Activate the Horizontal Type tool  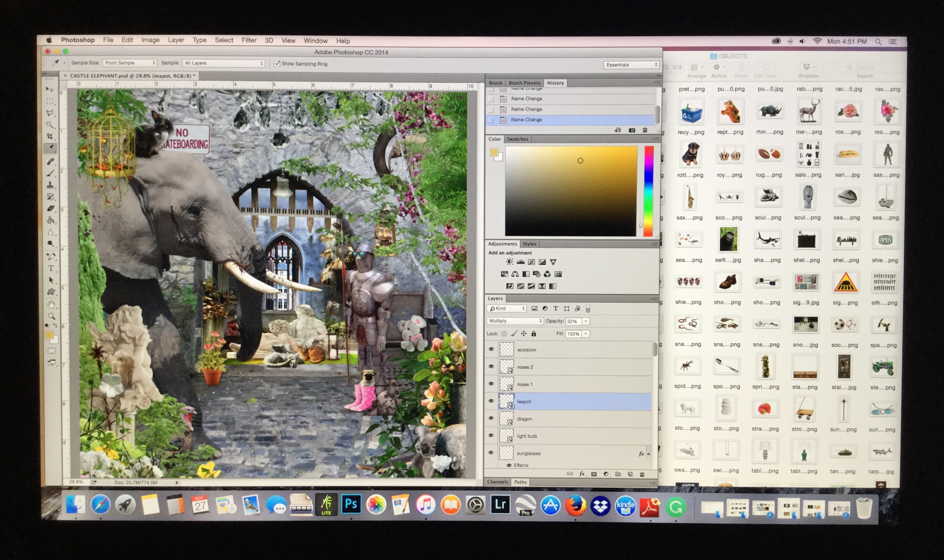click(x=52, y=269)
